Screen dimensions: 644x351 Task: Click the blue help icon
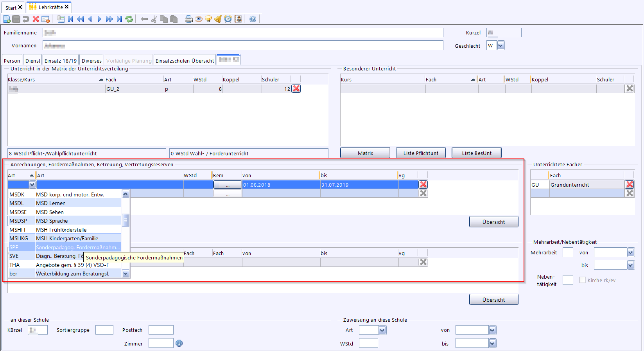coord(253,19)
